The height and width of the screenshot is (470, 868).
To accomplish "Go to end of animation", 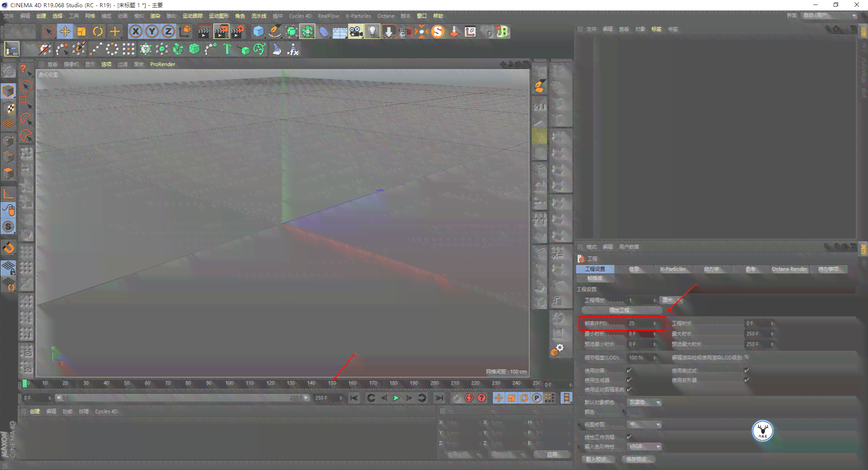I will tap(439, 398).
